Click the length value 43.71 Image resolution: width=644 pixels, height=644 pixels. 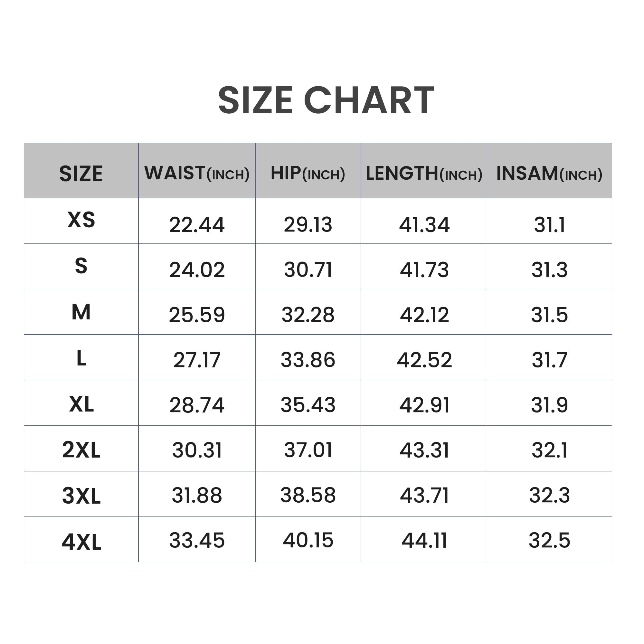[x=424, y=495]
